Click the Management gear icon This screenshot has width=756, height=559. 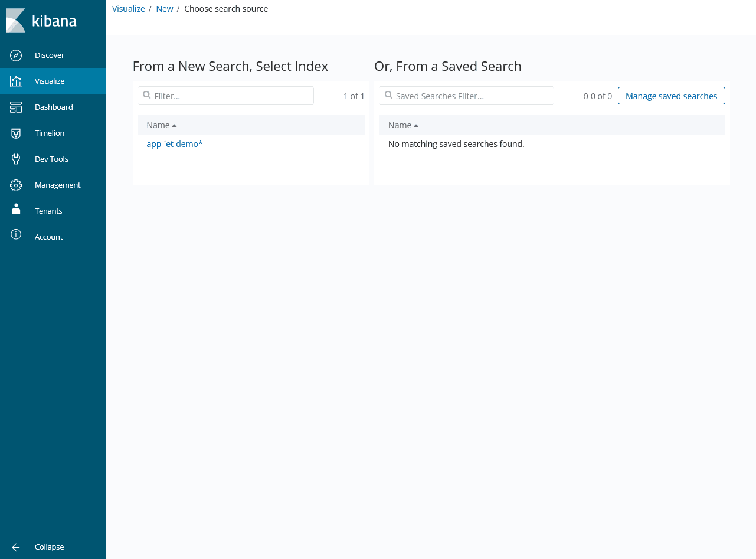[x=16, y=185]
